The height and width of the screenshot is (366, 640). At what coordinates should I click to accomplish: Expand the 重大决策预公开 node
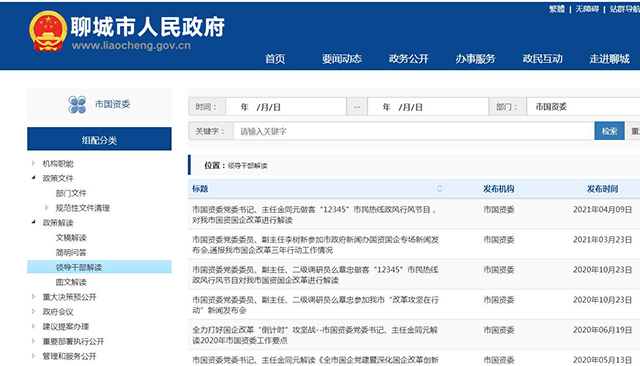[33, 297]
